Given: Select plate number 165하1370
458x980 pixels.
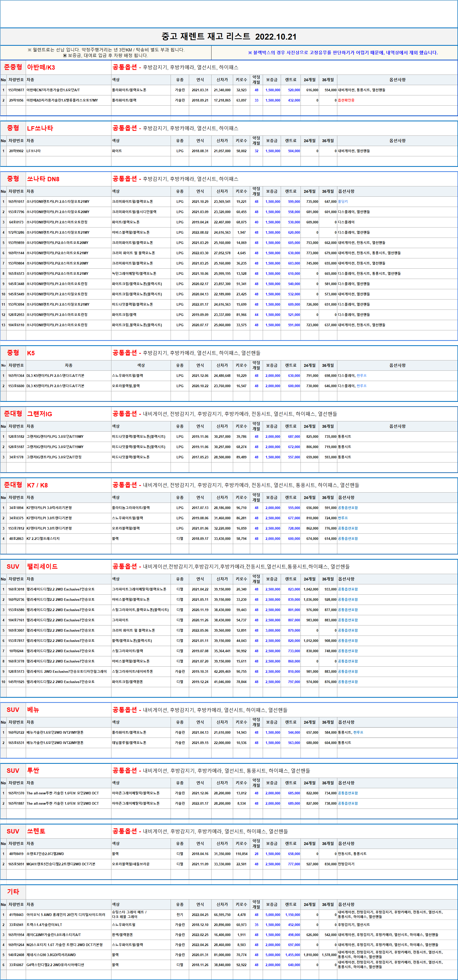Looking at the screenshot, I should (16, 793).
